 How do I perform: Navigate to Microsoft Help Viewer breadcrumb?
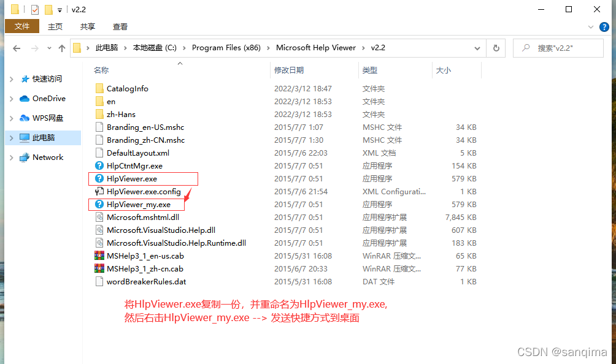(316, 48)
